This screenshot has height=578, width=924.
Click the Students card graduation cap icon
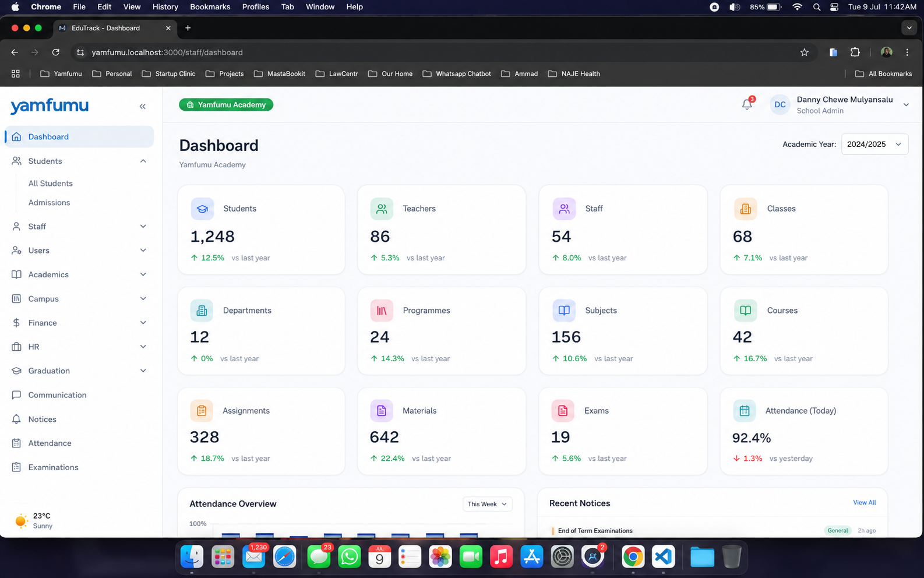click(x=202, y=209)
